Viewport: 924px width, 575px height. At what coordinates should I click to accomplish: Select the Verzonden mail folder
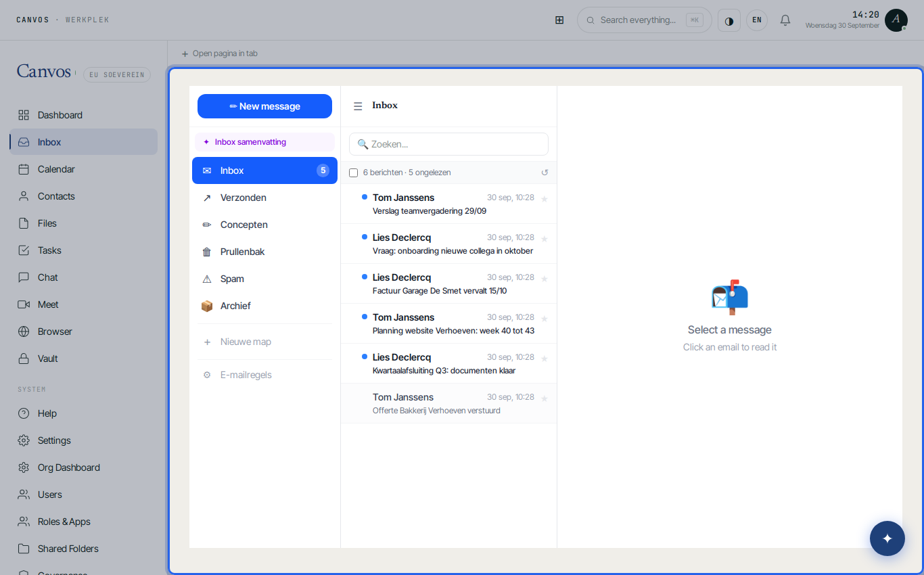coord(264,198)
